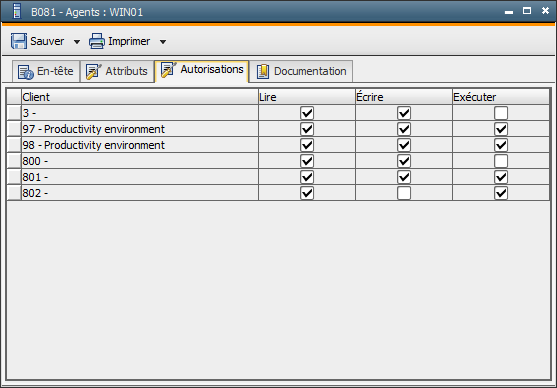Screen dimensions: 557x388
Task: Click the Attributs tab pencil icon
Action: (x=93, y=71)
